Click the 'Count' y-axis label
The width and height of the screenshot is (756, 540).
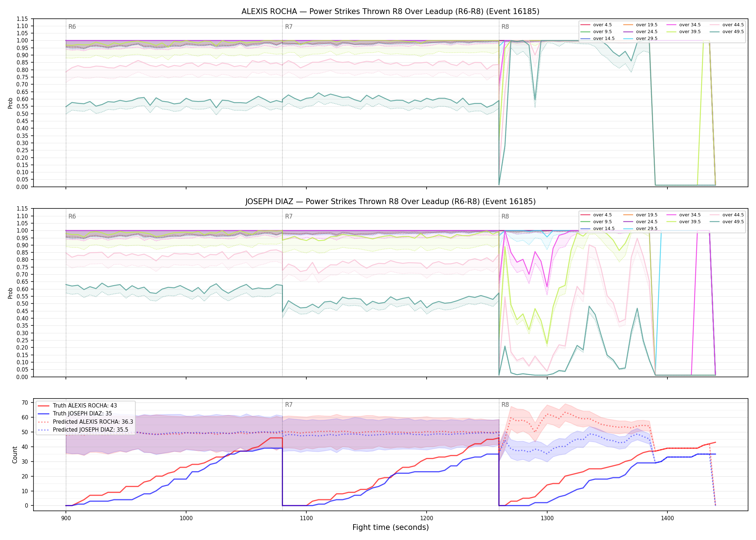coord(15,455)
